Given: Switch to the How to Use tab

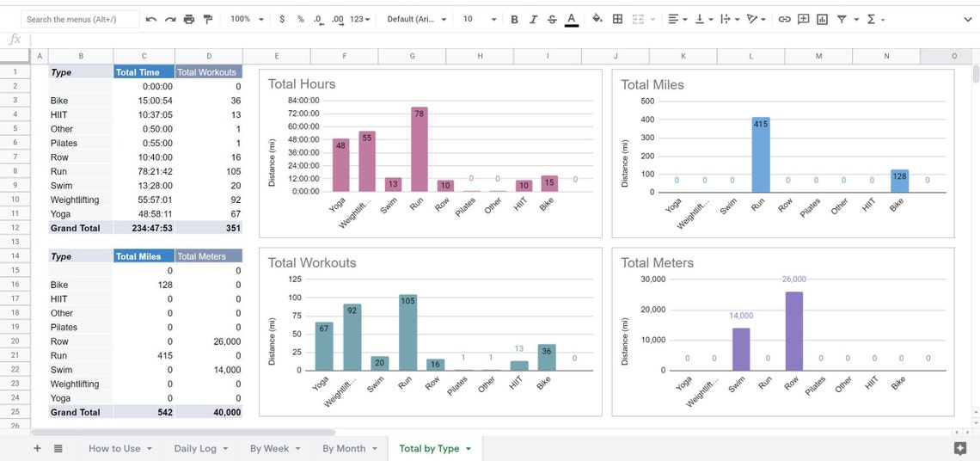Looking at the screenshot, I should 114,448.
